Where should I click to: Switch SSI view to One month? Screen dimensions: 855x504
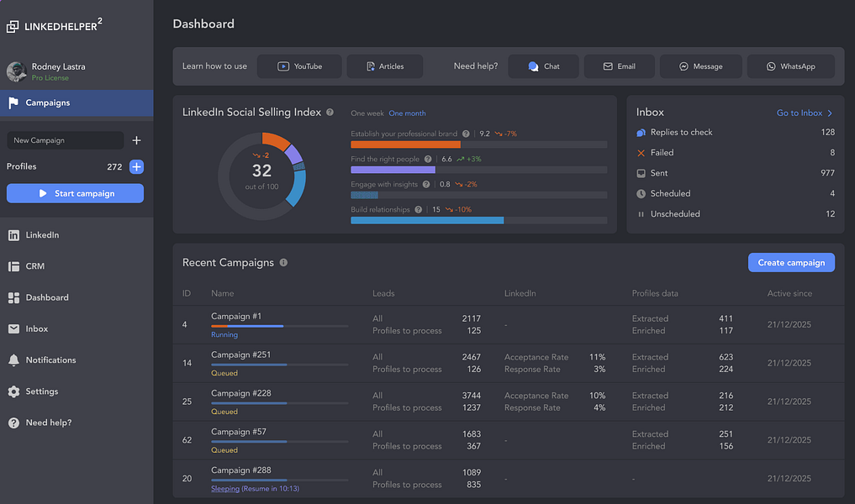(408, 113)
